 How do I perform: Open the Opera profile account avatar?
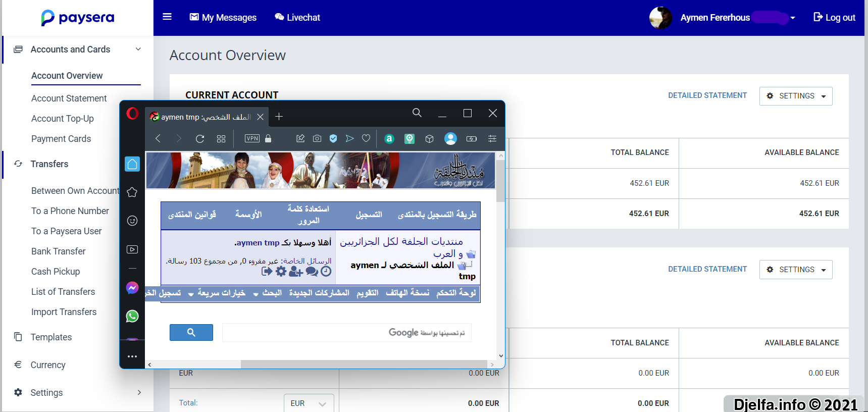[x=450, y=138]
